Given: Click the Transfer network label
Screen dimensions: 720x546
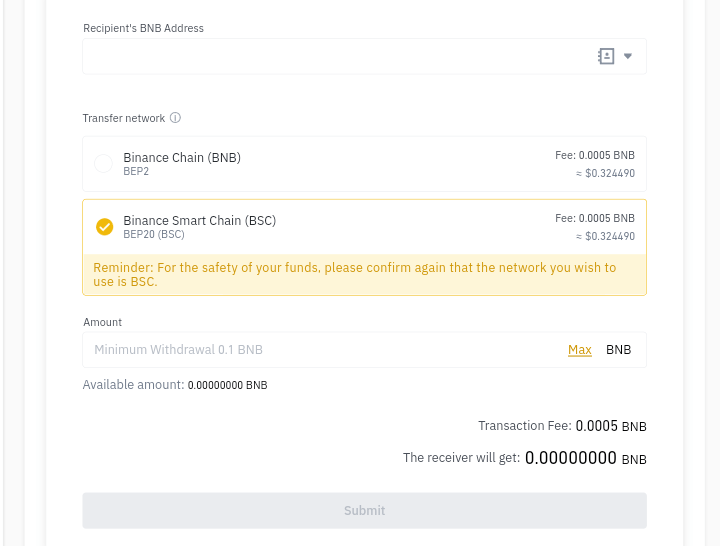Looking at the screenshot, I should (124, 118).
